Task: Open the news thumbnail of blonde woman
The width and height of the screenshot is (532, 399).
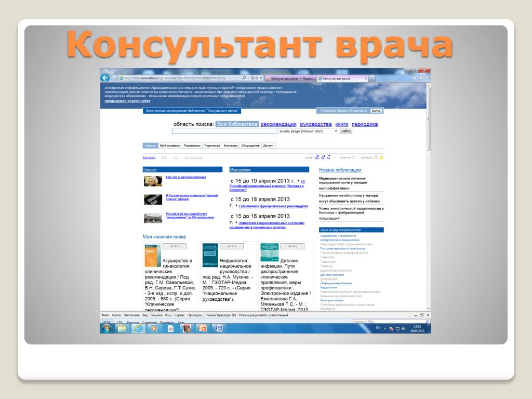Action: pyautogui.click(x=153, y=181)
